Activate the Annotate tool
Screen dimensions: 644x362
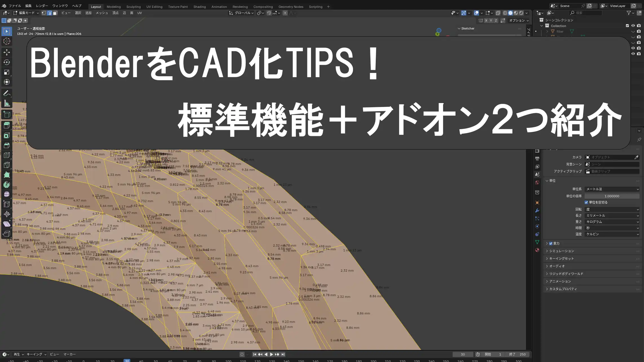pos(6,93)
